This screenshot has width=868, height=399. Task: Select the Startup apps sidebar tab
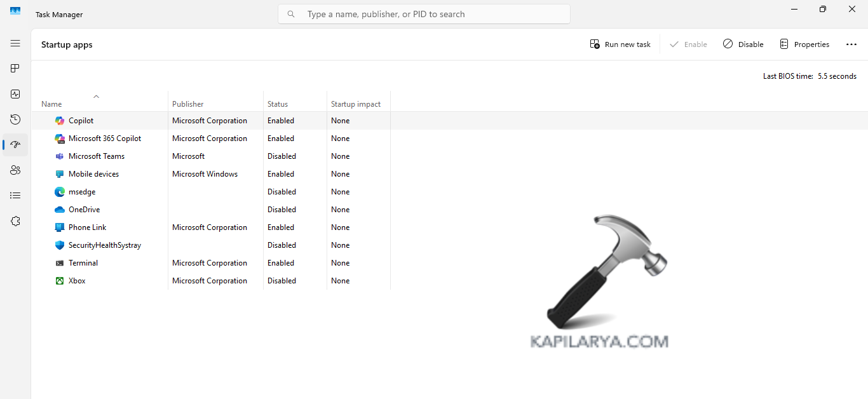(15, 145)
